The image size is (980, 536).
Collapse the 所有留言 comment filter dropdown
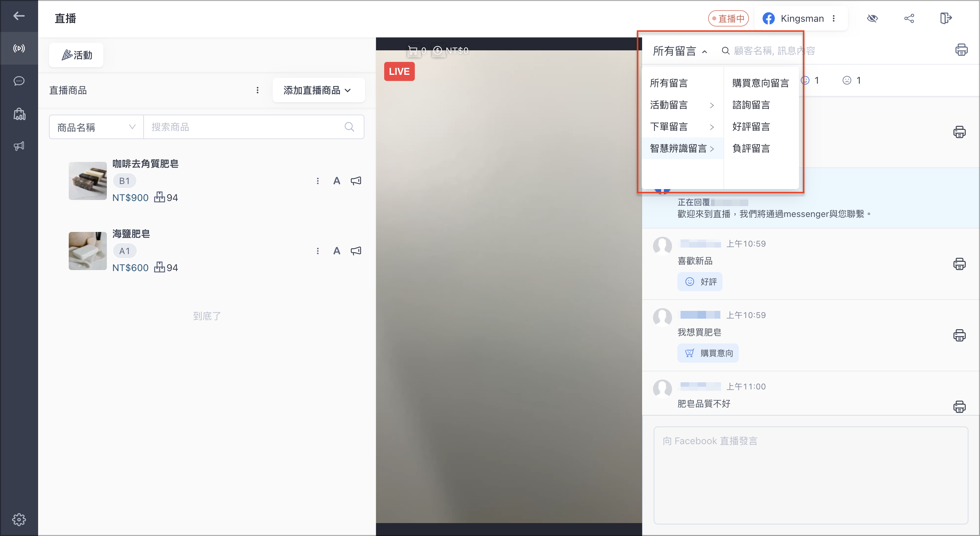(680, 51)
